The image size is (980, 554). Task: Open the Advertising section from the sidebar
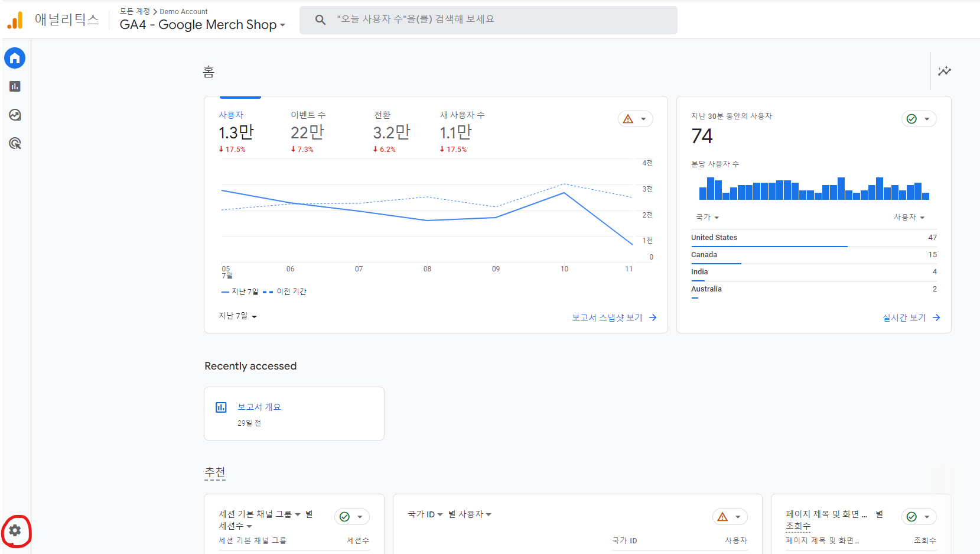[x=14, y=143]
